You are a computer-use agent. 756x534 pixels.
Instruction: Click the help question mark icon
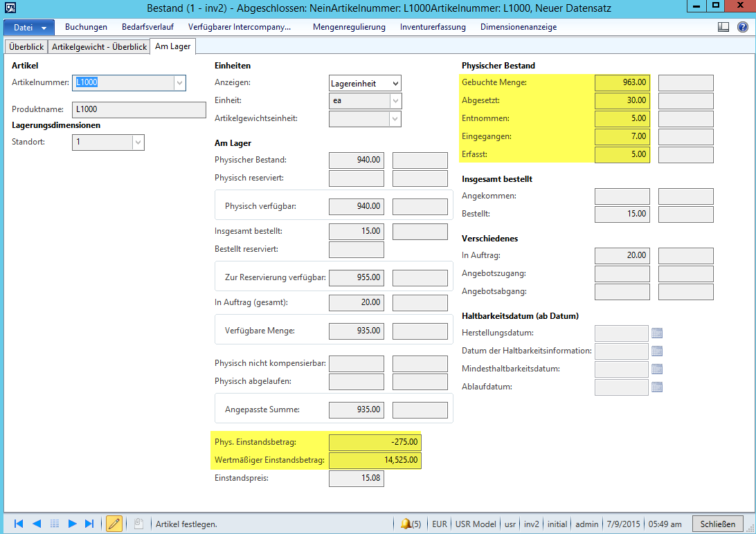pos(742,27)
